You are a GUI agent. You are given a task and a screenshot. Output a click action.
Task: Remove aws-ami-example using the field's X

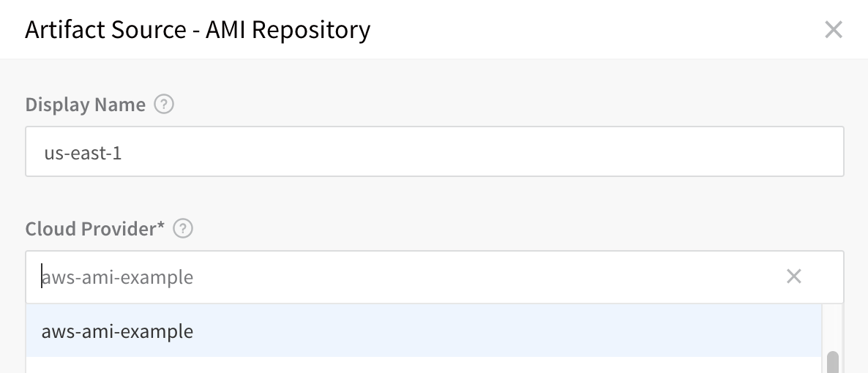(x=794, y=276)
